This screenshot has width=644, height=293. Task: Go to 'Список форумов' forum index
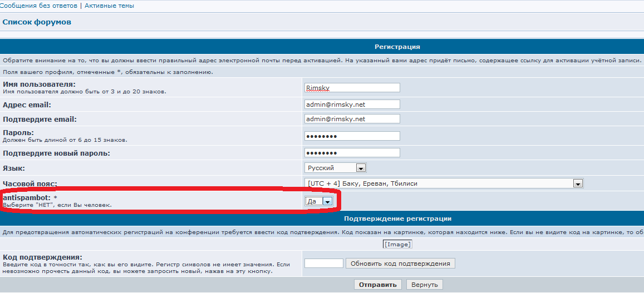pyautogui.click(x=37, y=22)
